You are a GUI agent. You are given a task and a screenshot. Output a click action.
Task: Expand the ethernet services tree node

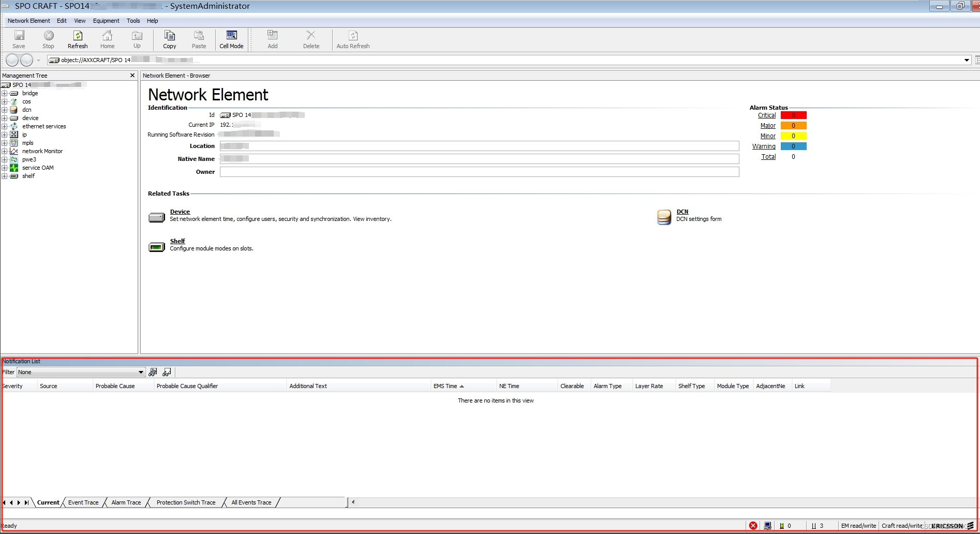[4, 127]
